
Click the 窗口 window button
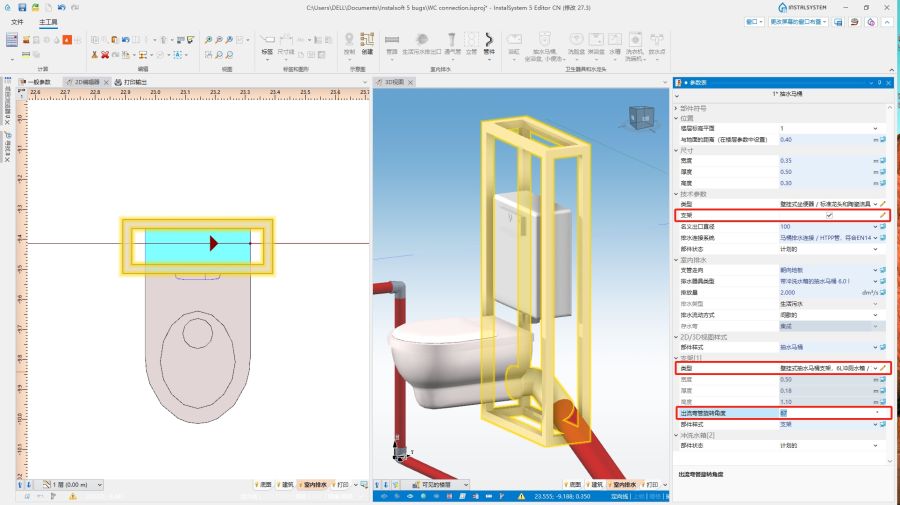click(755, 20)
